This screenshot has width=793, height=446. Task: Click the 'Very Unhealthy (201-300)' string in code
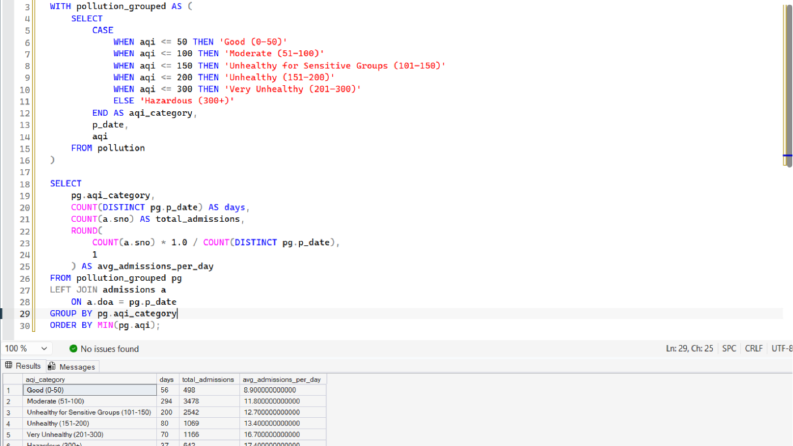point(293,89)
